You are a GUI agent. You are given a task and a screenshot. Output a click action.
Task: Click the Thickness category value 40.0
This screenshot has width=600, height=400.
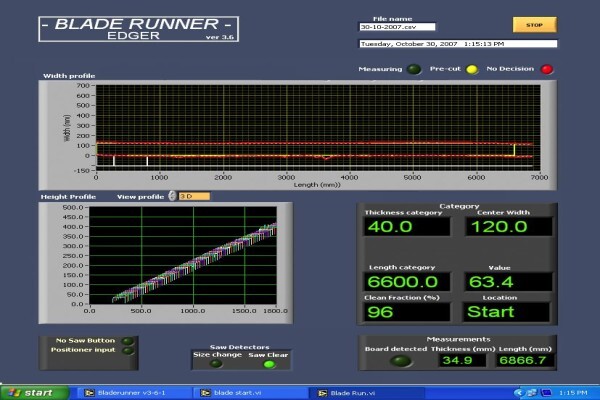point(406,227)
